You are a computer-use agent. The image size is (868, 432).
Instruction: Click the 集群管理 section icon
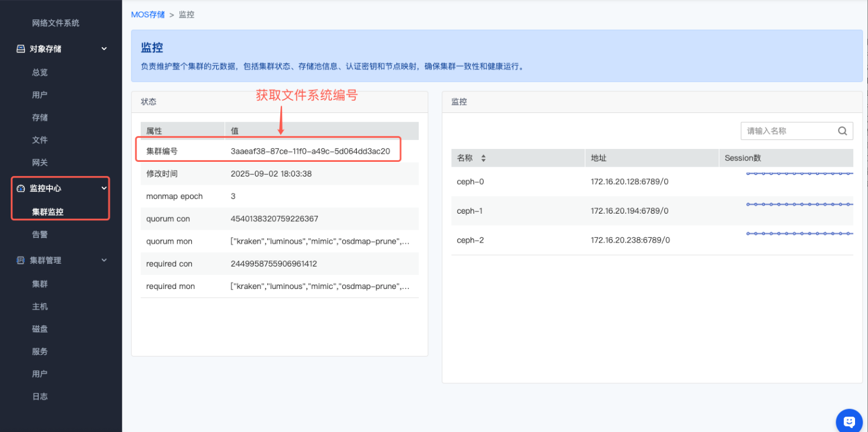click(21, 260)
